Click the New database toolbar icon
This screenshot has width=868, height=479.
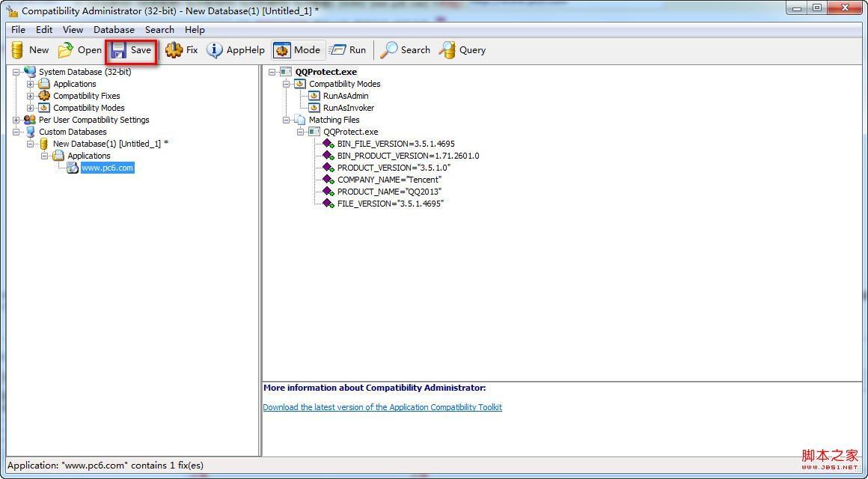click(18, 50)
